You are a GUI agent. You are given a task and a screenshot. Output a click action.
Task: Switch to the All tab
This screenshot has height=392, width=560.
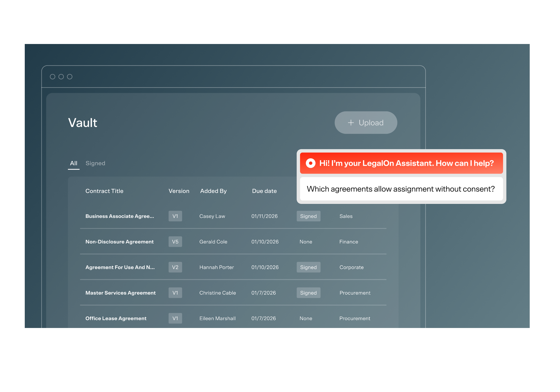tap(73, 163)
